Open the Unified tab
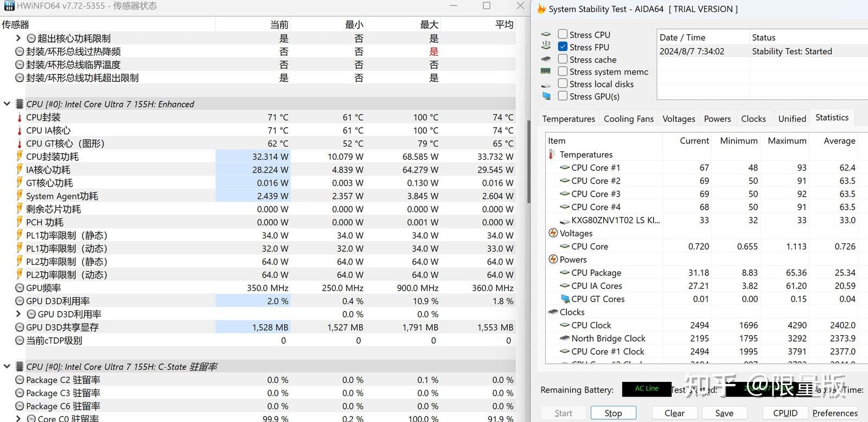 pyautogui.click(x=792, y=119)
